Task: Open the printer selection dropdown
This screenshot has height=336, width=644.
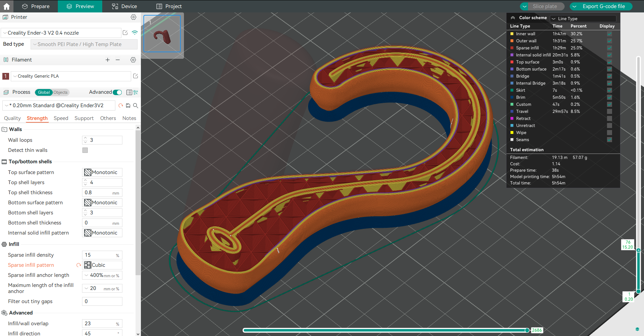Action: (61, 33)
